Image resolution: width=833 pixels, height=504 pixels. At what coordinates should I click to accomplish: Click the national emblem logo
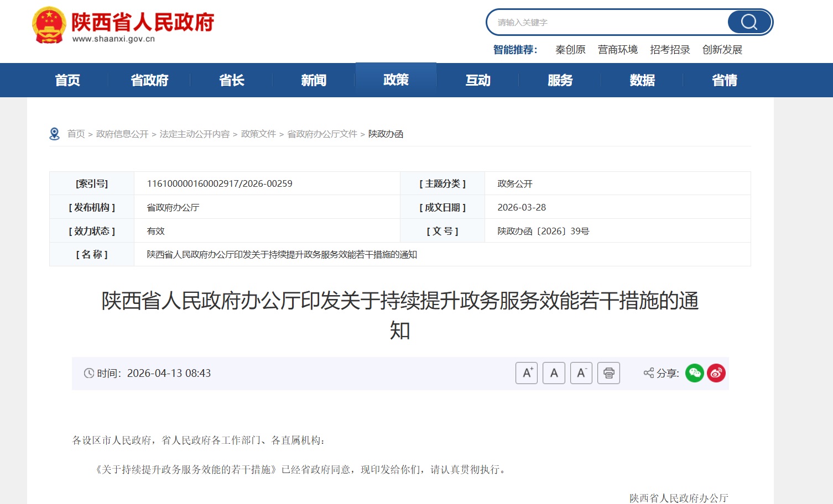click(x=49, y=24)
